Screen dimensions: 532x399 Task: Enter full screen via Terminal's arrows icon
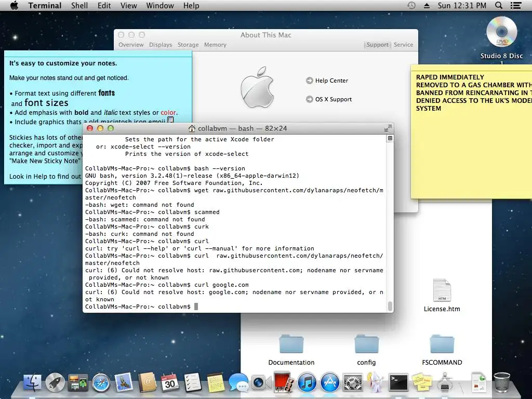click(x=388, y=128)
